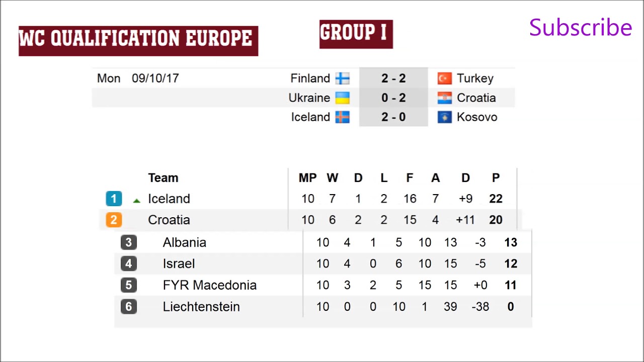Image resolution: width=644 pixels, height=362 pixels.
Task: Click the Ukraine flag icon
Action: pyautogui.click(x=343, y=98)
